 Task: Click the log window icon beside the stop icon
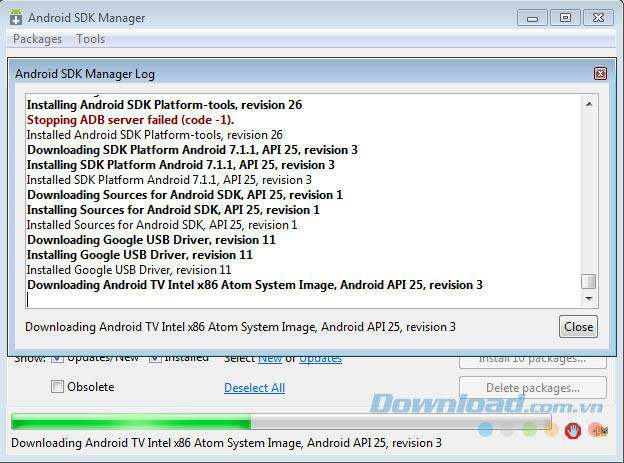click(599, 430)
